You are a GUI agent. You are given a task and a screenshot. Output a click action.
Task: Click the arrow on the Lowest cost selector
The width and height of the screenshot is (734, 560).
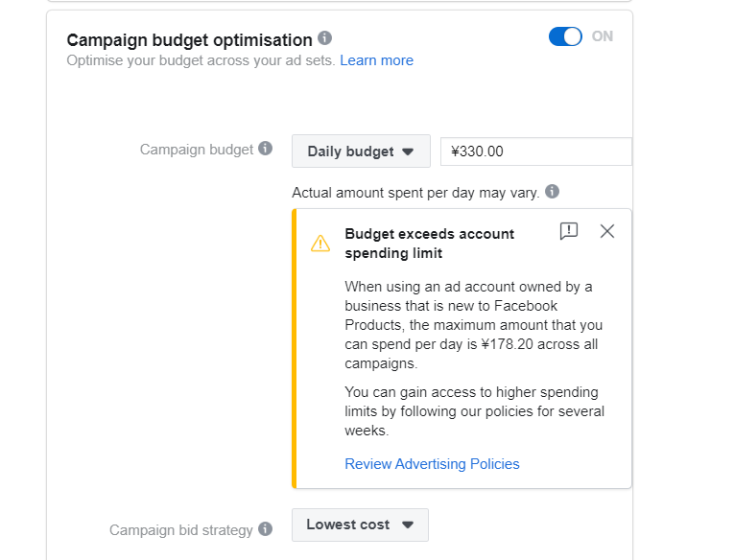click(408, 525)
